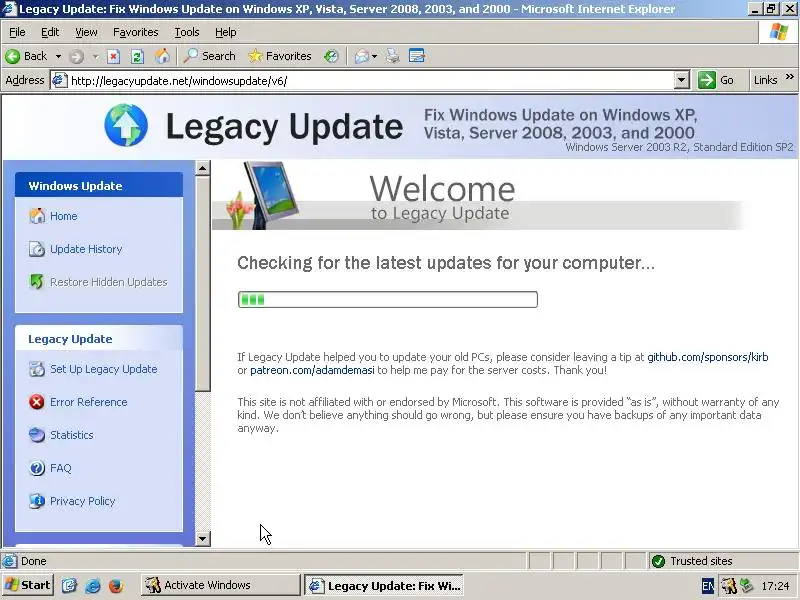Screen dimensions: 800x600
Task: Open the View menu
Action: point(86,32)
